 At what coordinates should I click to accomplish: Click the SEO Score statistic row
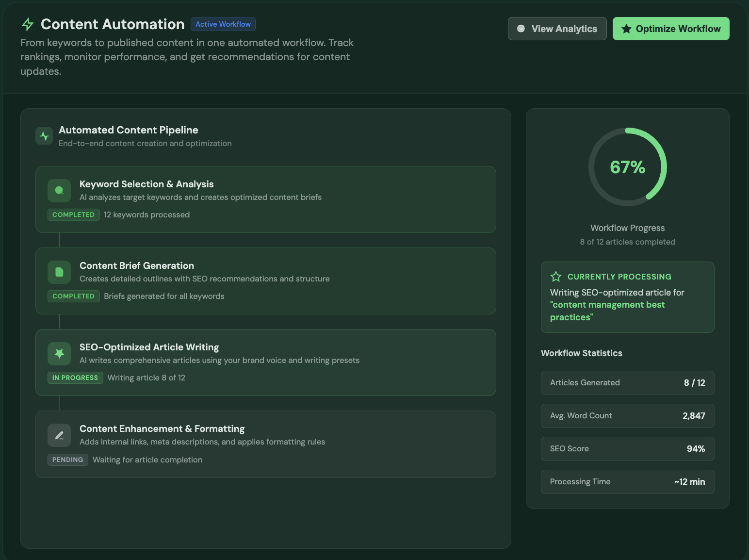pyautogui.click(x=627, y=449)
